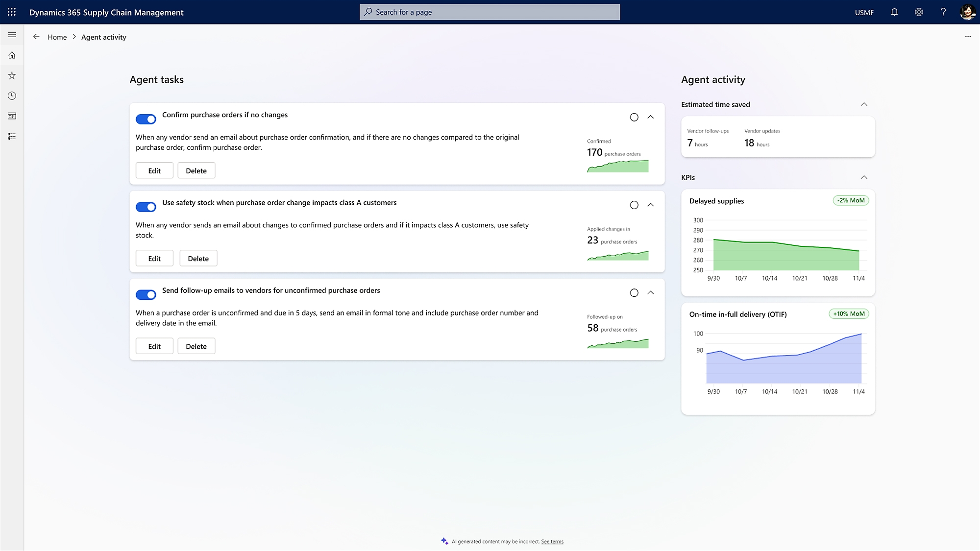Click the Estimated time saved label
This screenshot has width=980, height=551.
tap(715, 104)
